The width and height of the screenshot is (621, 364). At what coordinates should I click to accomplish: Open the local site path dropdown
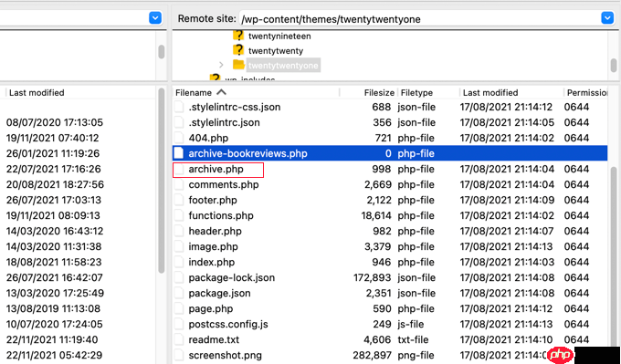pos(155,18)
